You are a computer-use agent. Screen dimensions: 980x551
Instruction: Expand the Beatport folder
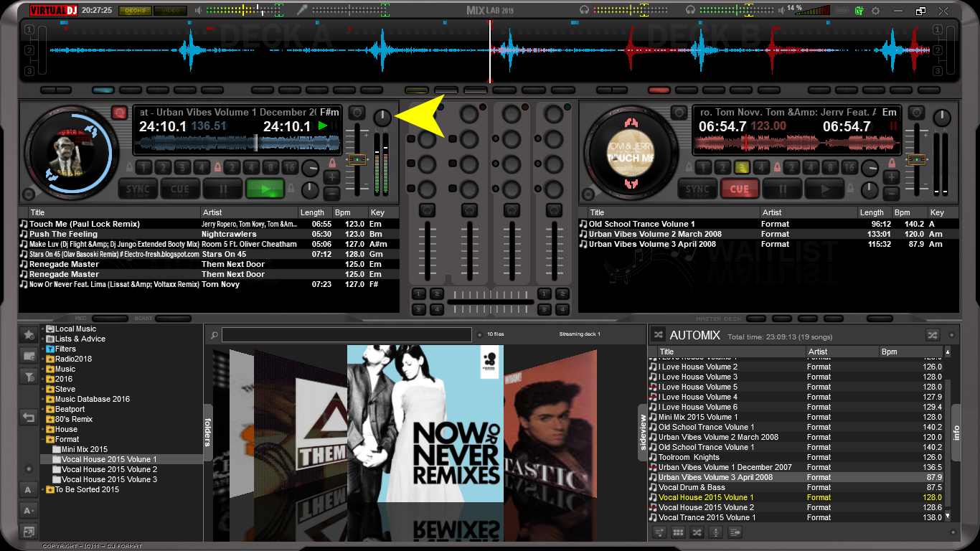tap(43, 410)
